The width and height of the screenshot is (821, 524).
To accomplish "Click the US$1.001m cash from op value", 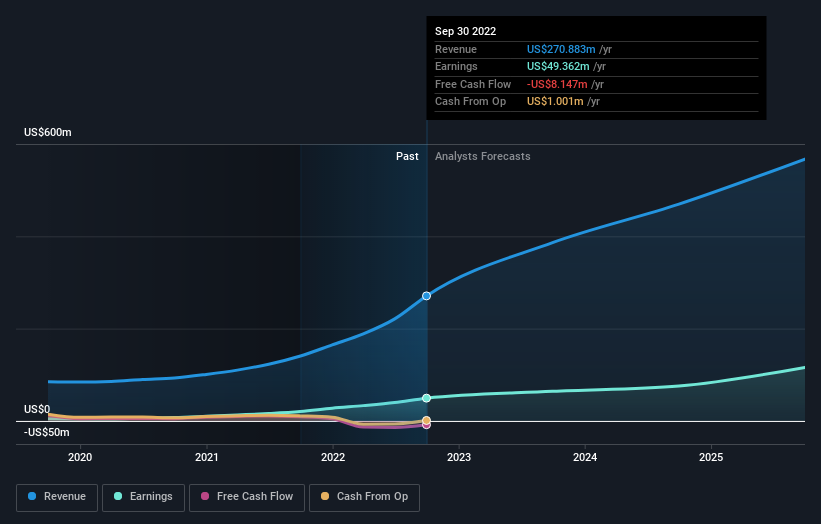I will [555, 102].
